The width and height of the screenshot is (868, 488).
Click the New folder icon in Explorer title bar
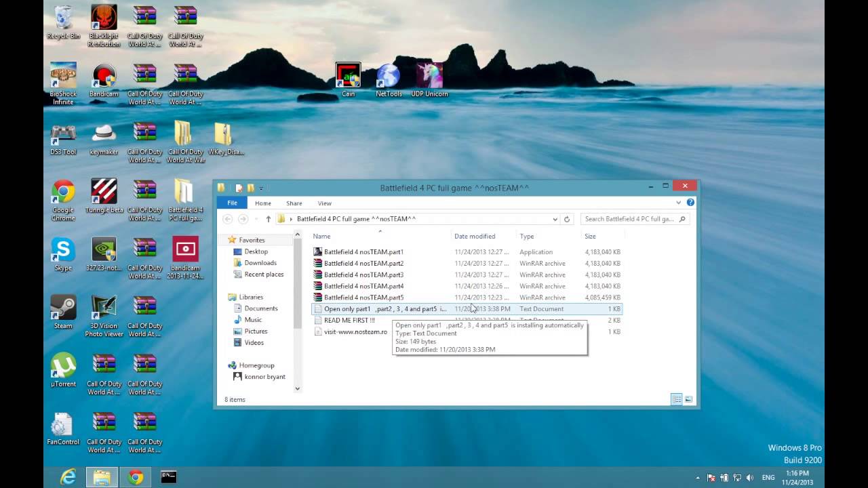[x=250, y=188]
